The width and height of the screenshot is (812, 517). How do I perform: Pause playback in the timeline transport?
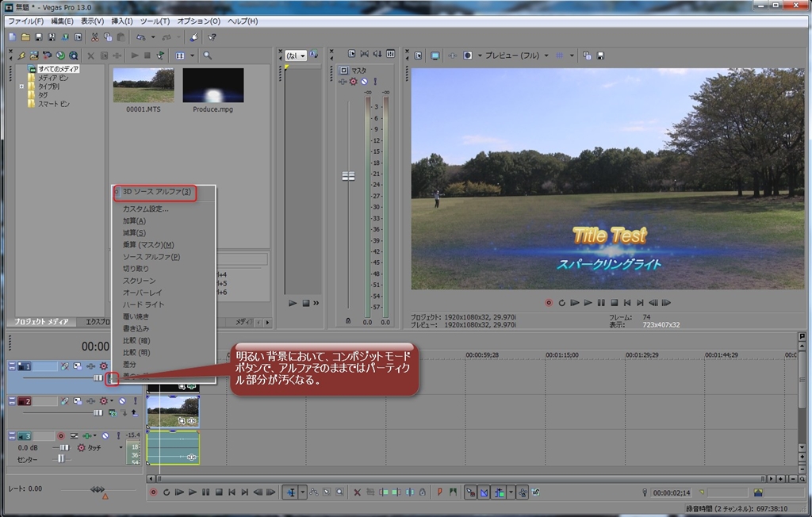(x=205, y=492)
